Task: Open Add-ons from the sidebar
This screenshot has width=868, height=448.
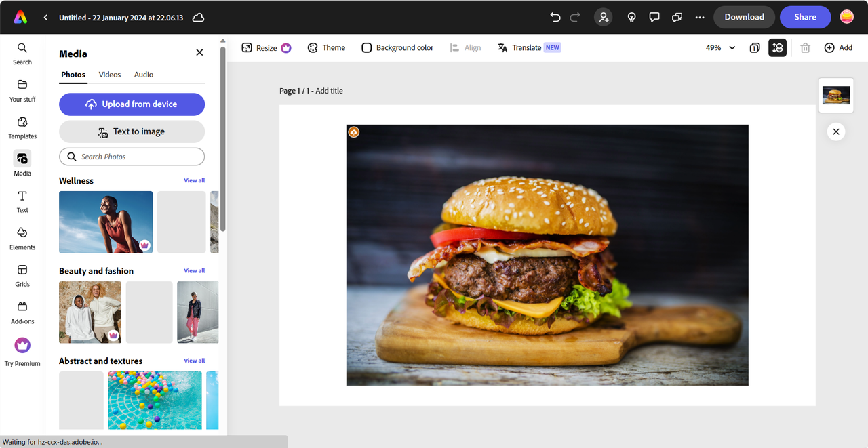Action: tap(22, 312)
